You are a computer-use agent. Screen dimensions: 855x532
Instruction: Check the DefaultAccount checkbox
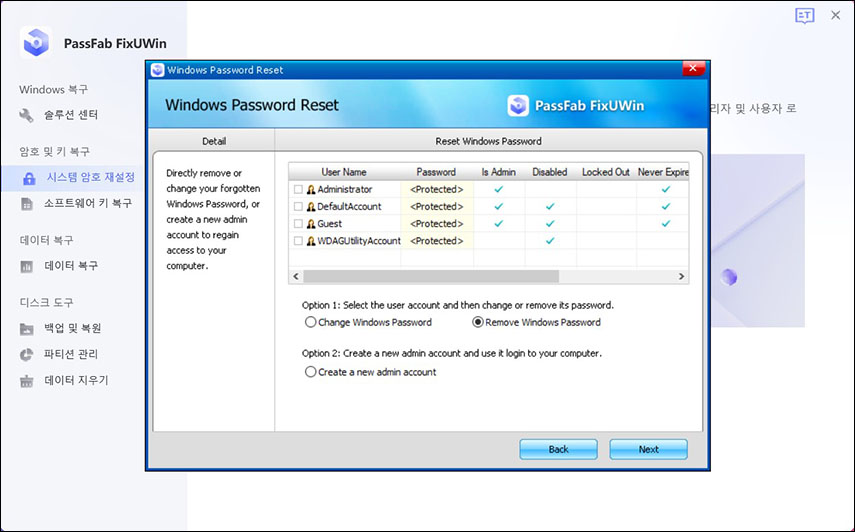(298, 206)
